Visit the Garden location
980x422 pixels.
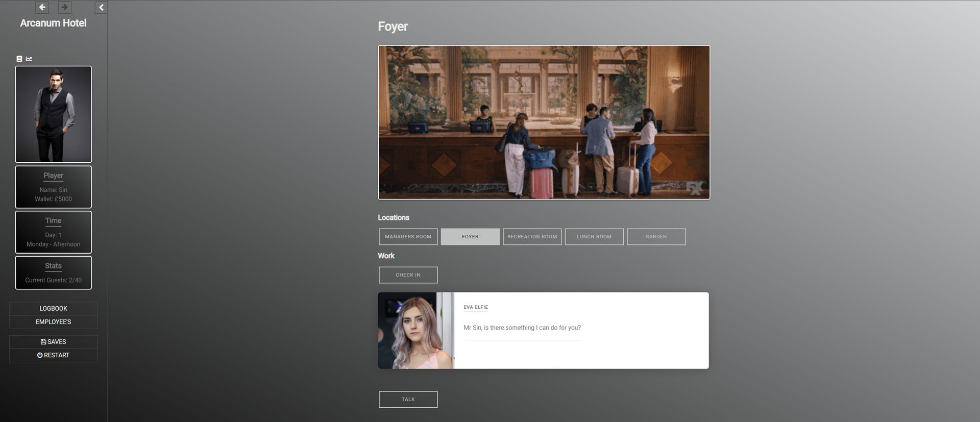656,237
